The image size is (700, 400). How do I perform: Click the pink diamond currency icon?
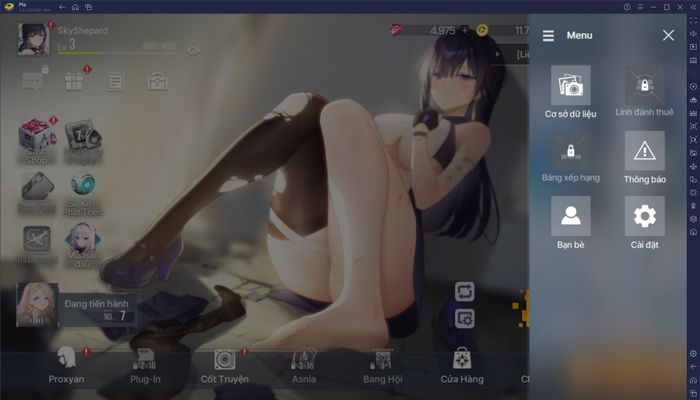(396, 29)
